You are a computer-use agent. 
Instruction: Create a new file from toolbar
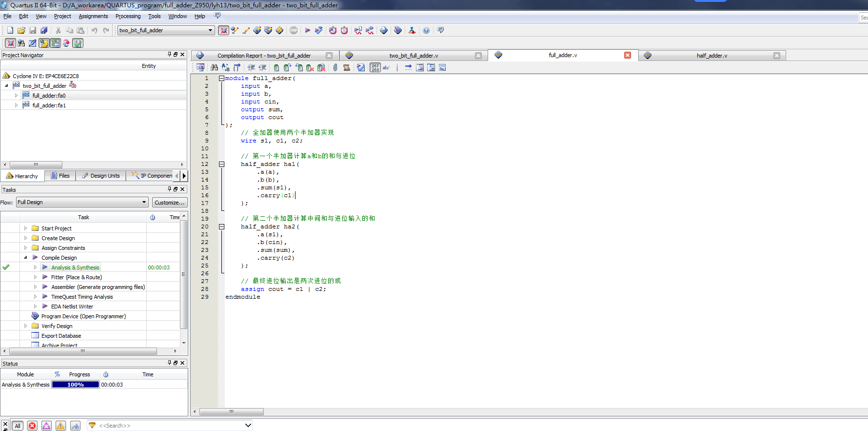(x=10, y=30)
